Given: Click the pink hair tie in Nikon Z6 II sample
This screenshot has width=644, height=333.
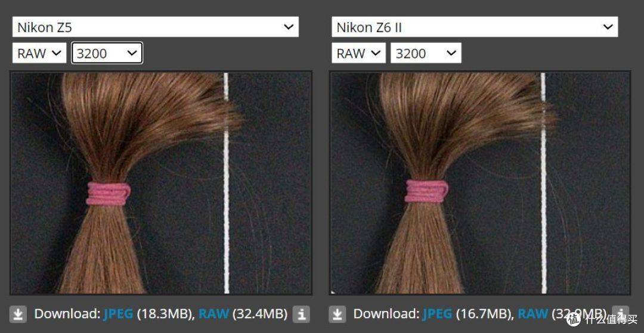Looking at the screenshot, I should (x=426, y=191).
